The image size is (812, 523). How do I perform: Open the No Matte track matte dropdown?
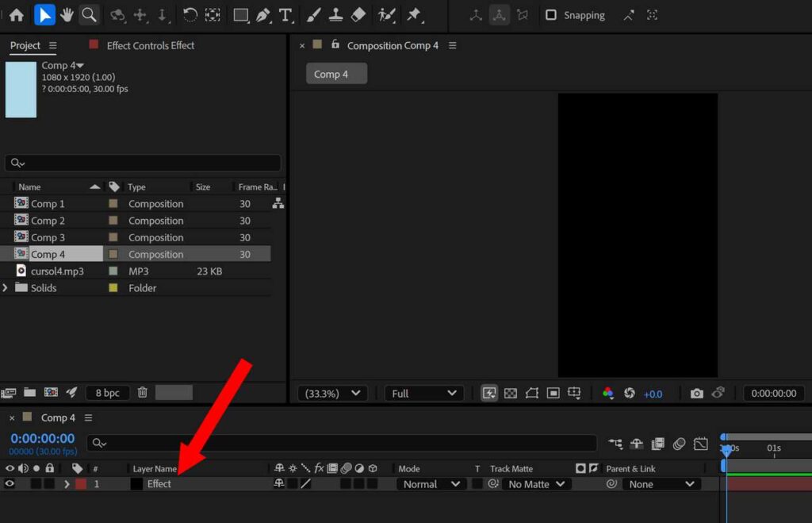click(x=537, y=484)
